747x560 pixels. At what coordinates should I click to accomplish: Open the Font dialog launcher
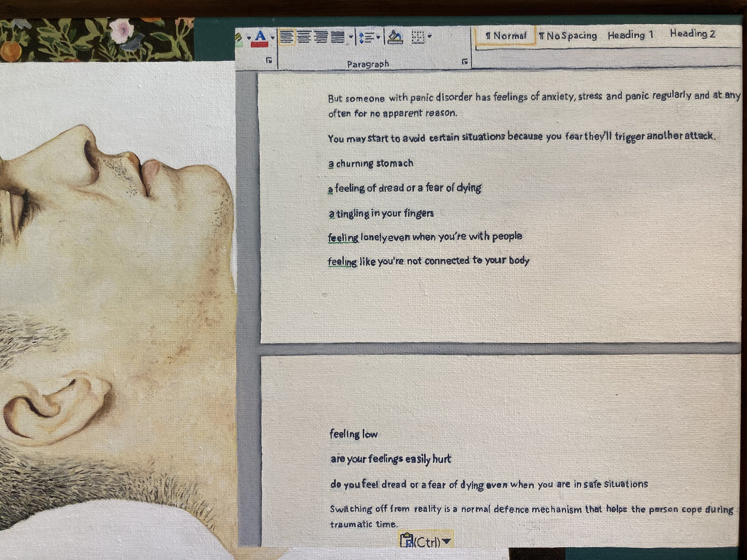(x=269, y=60)
